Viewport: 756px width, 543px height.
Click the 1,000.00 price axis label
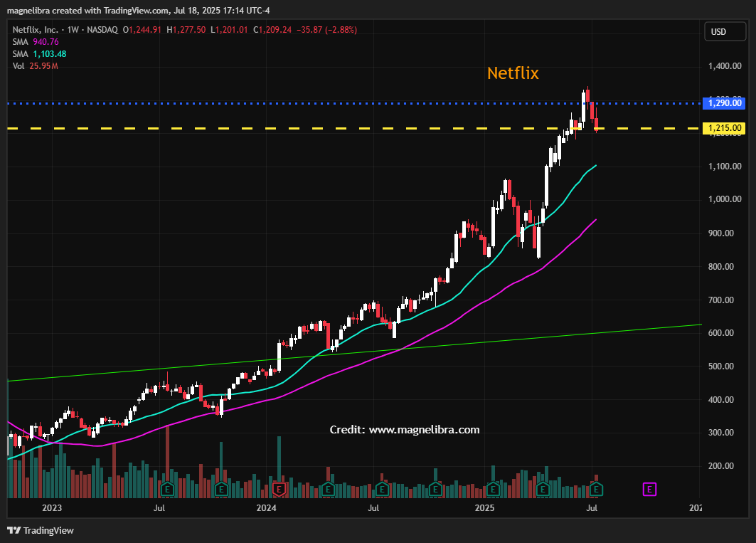coord(725,199)
